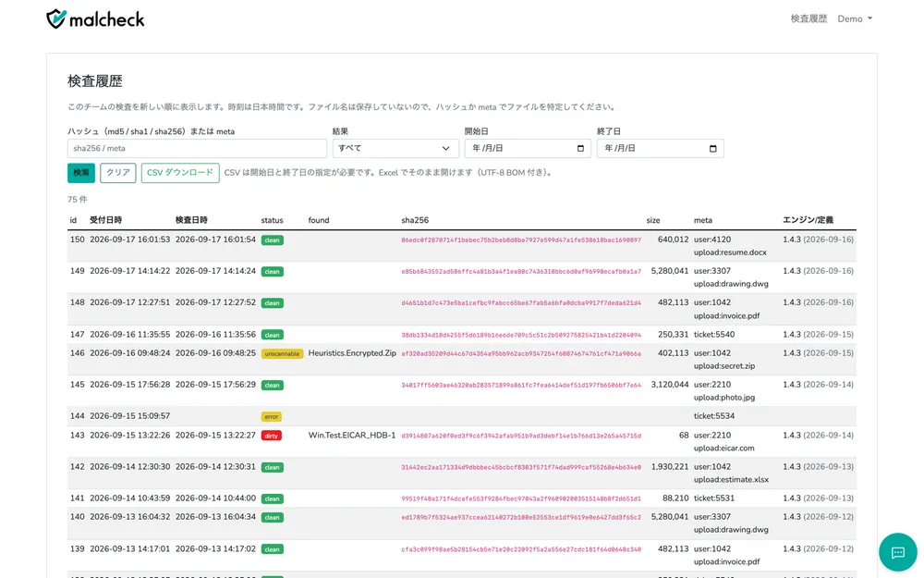Viewport: 924px width, 578px height.
Task: Click the clean badge in row 141
Action: pos(273,499)
